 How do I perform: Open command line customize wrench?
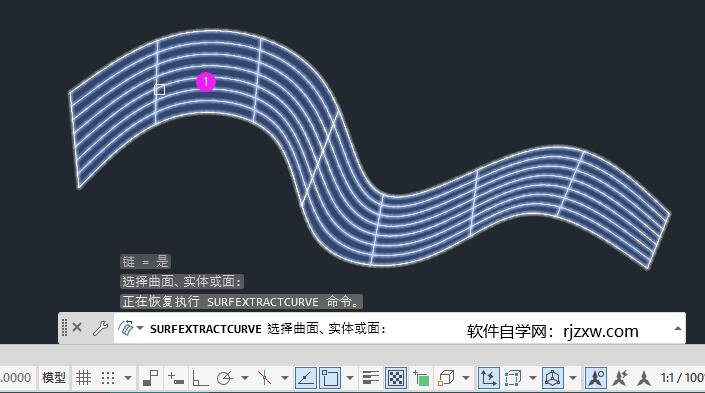click(100, 328)
